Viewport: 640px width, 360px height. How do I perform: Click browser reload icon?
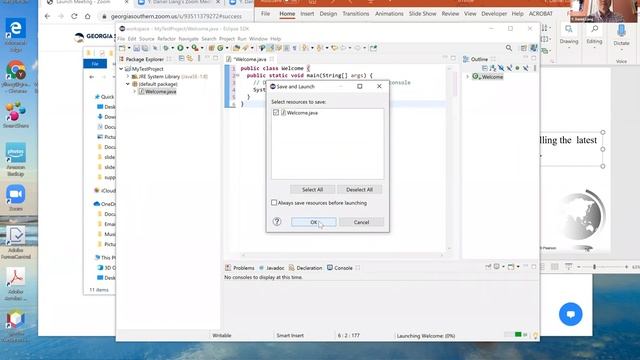pyautogui.click(x=74, y=16)
